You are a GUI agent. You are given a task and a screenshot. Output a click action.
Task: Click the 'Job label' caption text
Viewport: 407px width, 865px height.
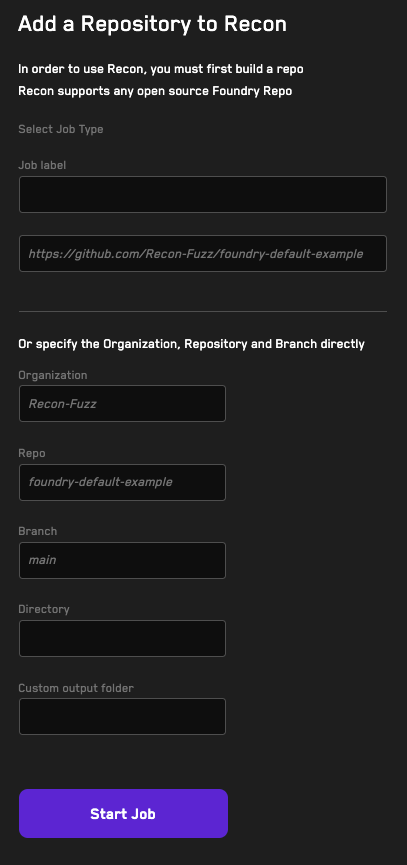42,165
